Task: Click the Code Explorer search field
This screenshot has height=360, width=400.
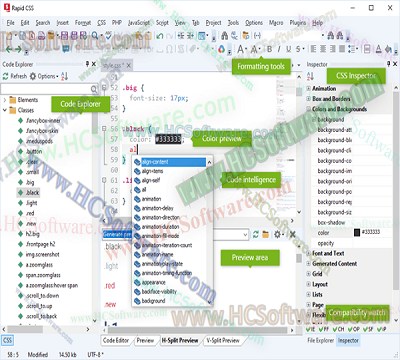Action: [x=49, y=89]
